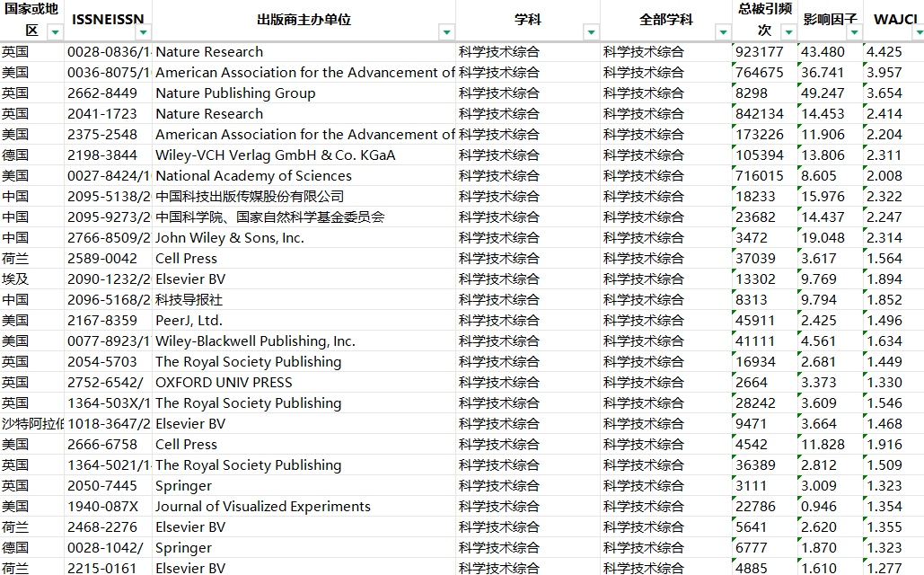The image size is (924, 575).
Task: Open the ISSNEISSN column filter dropdown
Action: coord(143,31)
